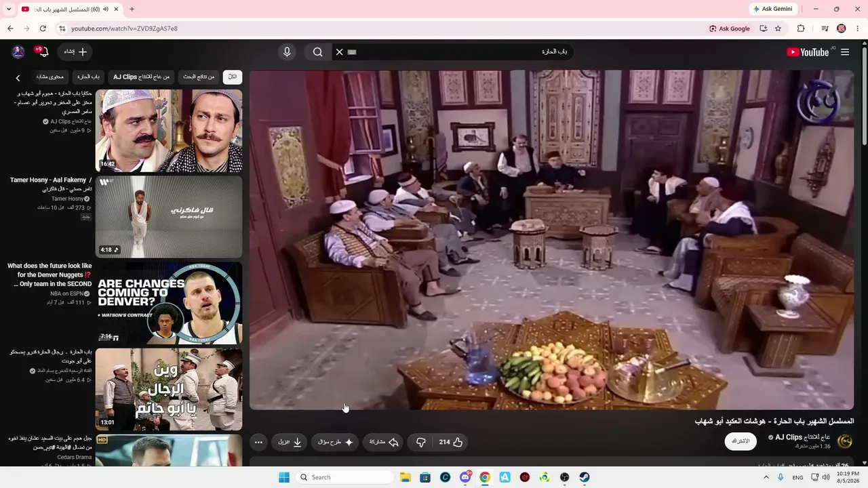Viewport: 868px width, 488px height.
Task: Clear the YouTube search box text
Action: (x=340, y=52)
